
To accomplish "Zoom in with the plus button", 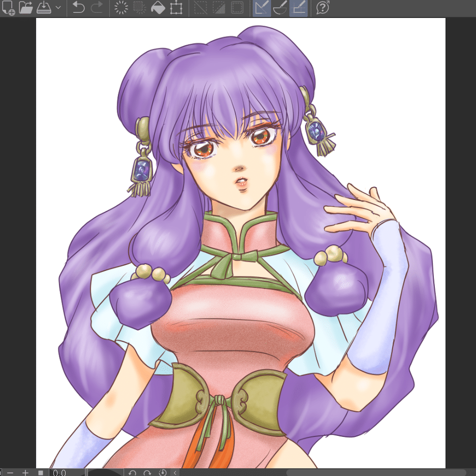I will click(25, 473).
